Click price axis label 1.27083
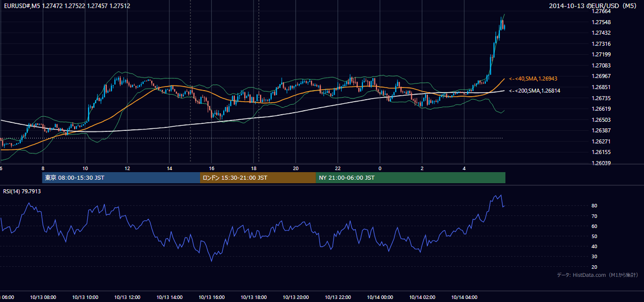644x302 pixels. [x=602, y=65]
